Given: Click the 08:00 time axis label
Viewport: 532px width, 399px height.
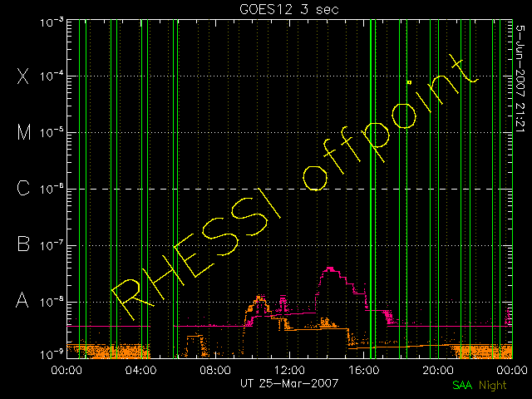Looking at the screenshot, I should pyautogui.click(x=215, y=370).
